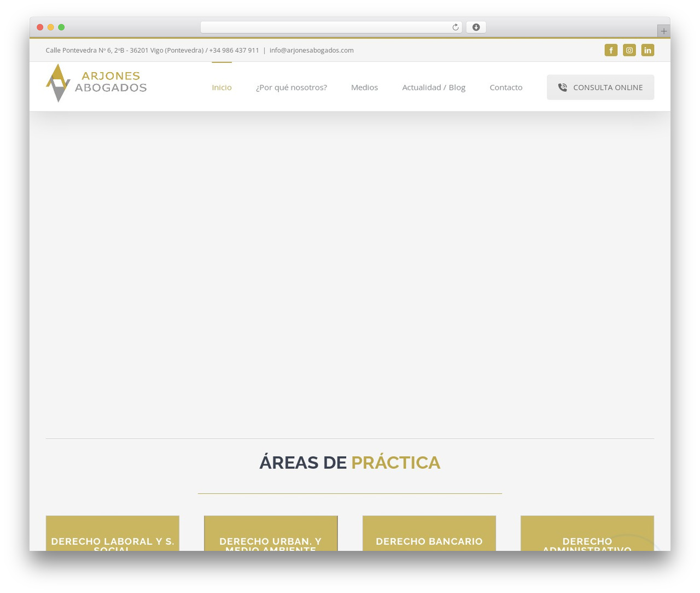This screenshot has width=700, height=593.
Task: Click the red close window button
Action: tap(40, 27)
